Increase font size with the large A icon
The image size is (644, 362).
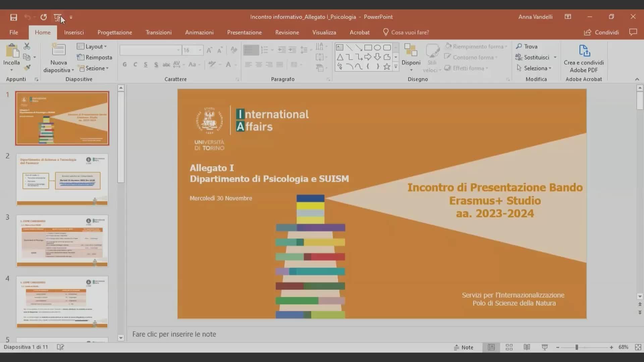pos(209,50)
